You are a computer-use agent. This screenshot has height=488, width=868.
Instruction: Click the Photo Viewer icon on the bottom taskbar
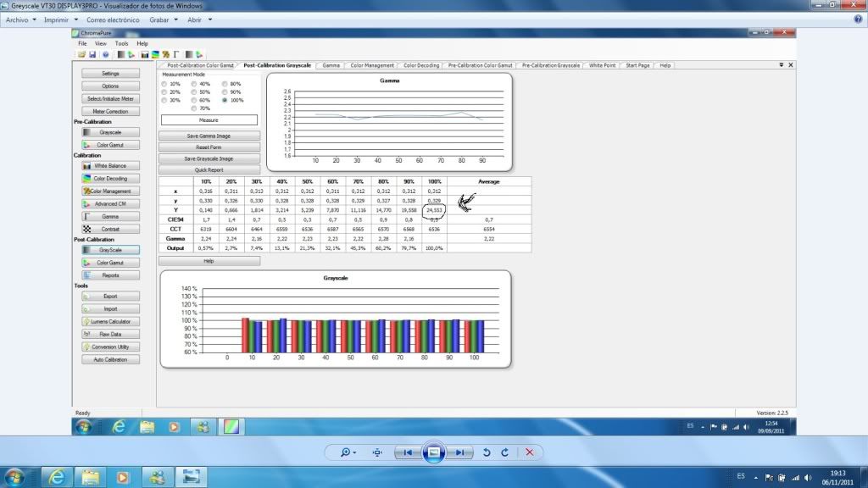click(x=191, y=477)
